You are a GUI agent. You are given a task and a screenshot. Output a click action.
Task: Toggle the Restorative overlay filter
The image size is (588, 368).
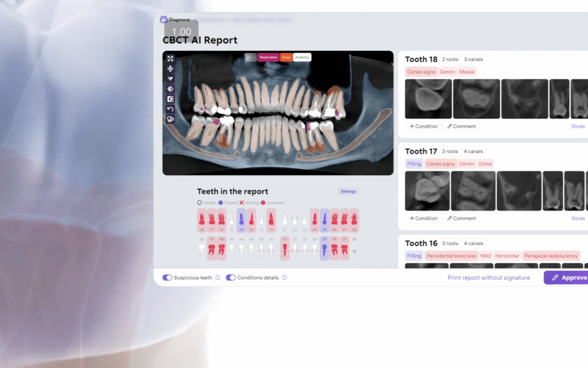pyautogui.click(x=268, y=57)
